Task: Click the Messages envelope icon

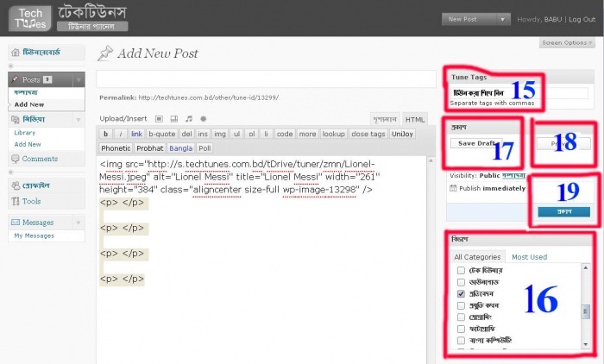Action: click(15, 223)
